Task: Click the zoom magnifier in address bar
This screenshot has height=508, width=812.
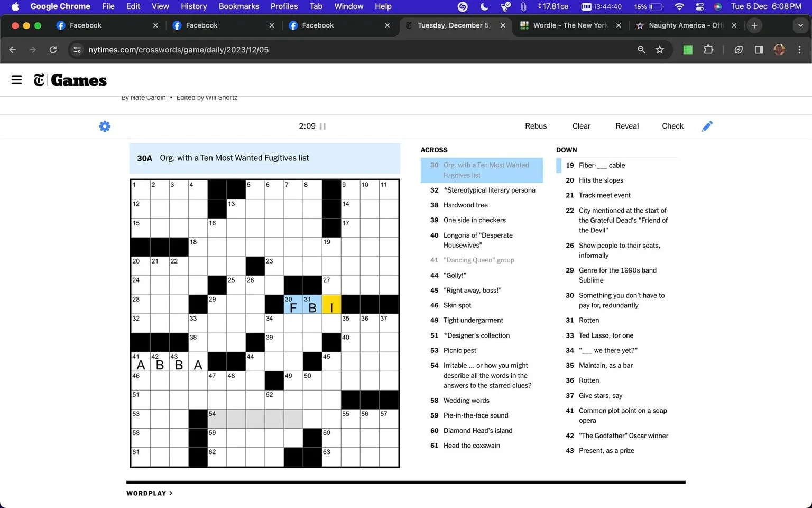Action: [x=641, y=50]
